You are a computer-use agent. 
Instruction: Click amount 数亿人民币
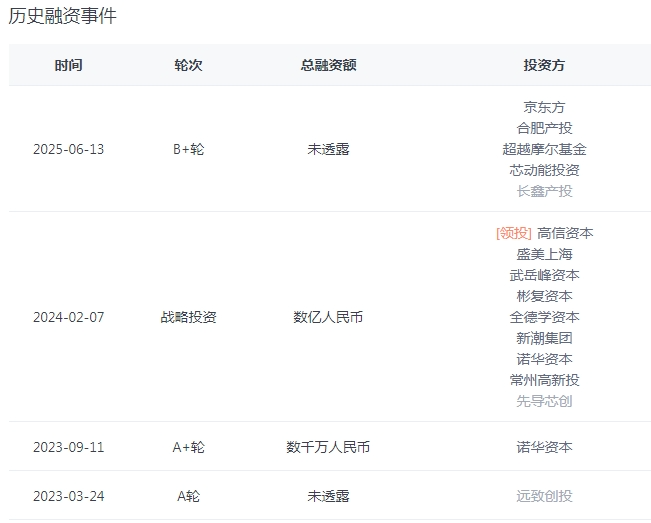[328, 317]
